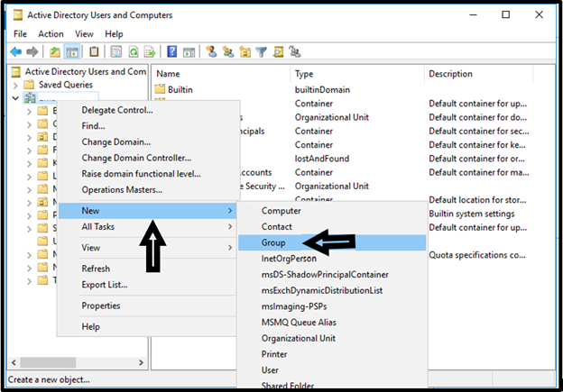Expand the tree folder starting with 'L'
Screen dimensions: 563x392
29,177
